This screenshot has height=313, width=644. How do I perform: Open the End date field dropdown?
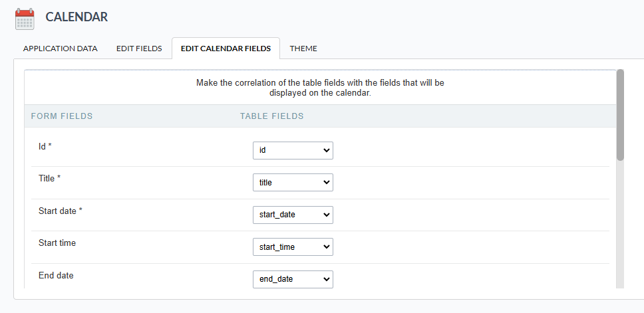click(x=293, y=279)
